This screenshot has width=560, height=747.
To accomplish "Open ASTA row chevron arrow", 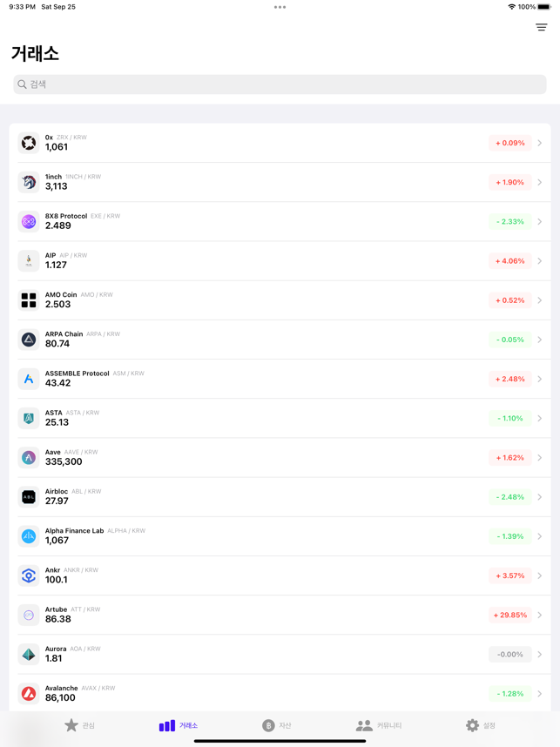I will (539, 418).
